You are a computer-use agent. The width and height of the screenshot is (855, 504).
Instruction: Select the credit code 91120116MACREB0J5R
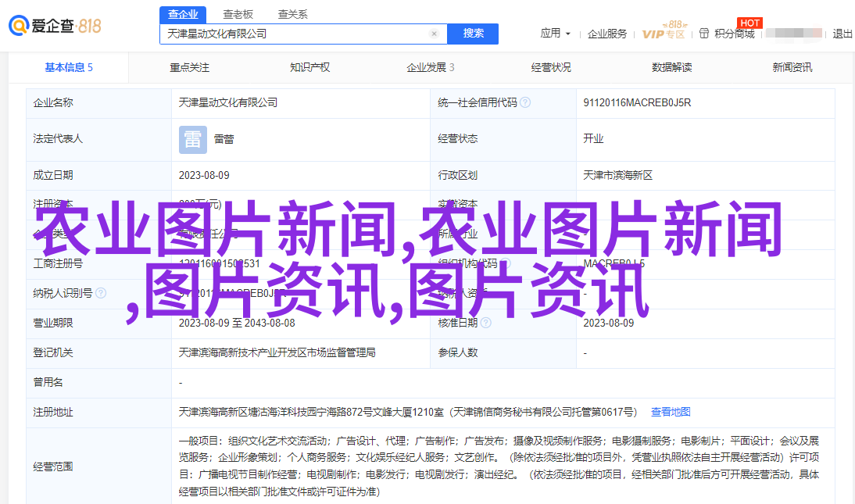pos(637,102)
